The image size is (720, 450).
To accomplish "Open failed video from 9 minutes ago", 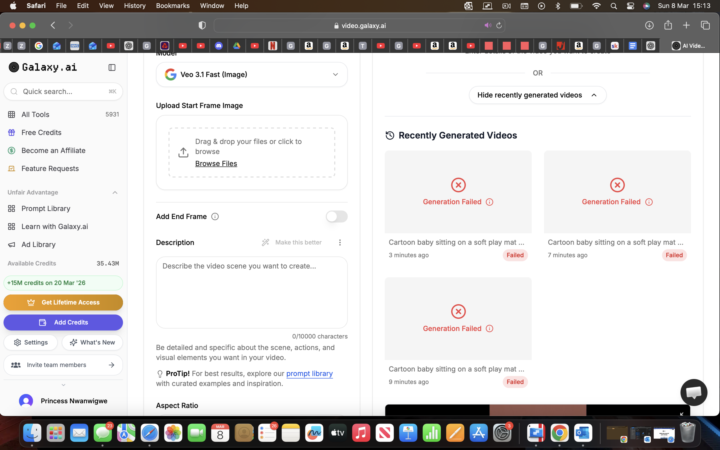I will pos(458,319).
